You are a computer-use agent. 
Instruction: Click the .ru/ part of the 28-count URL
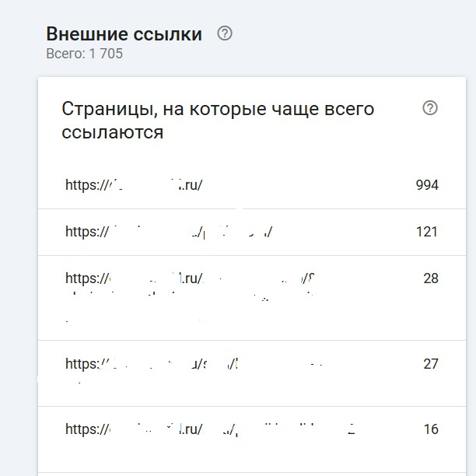[x=191, y=279]
